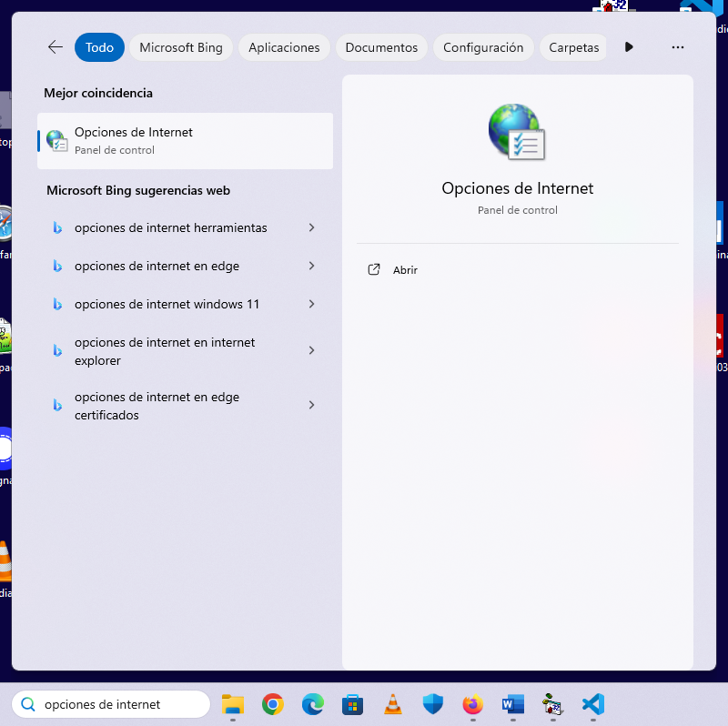Launch Firefox from the taskbar

tap(472, 704)
